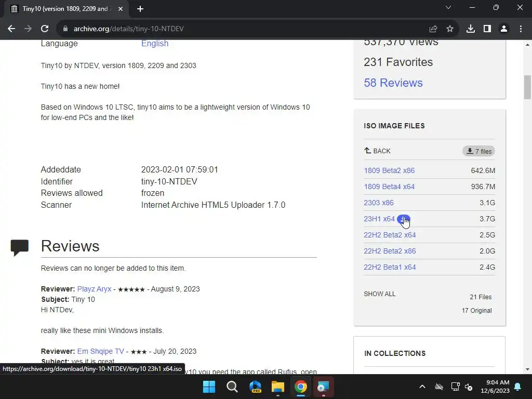Show hidden system tray icons

coord(422,387)
